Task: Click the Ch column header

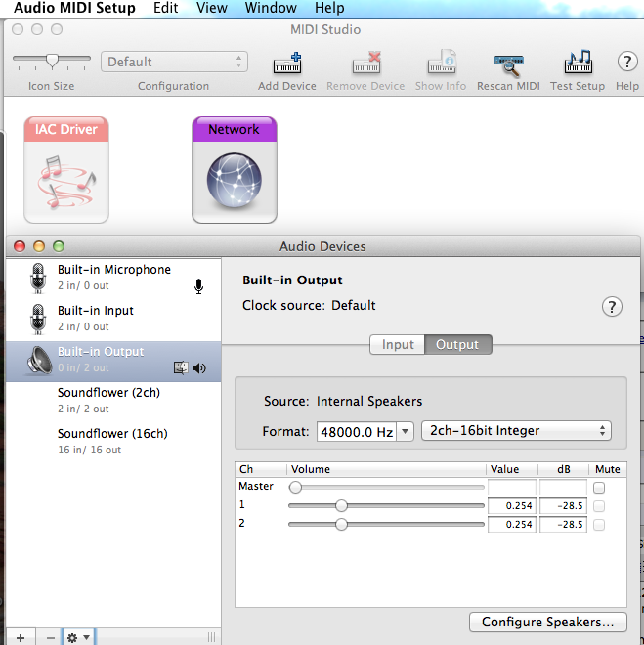Action: coord(261,469)
